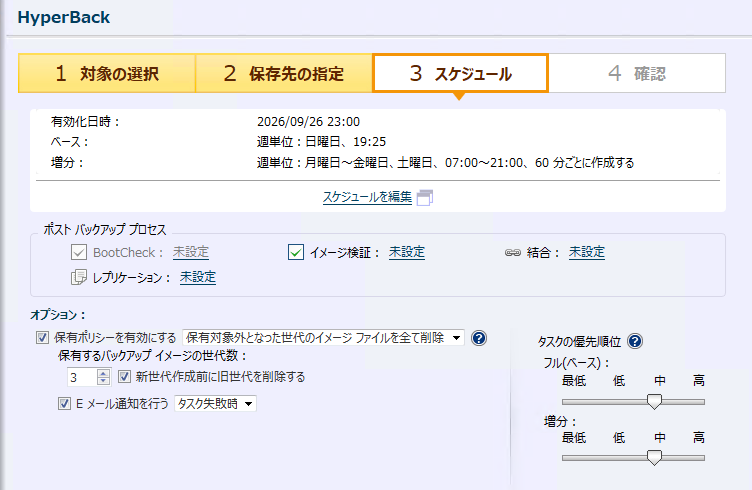Open help icon next to タスクの優先順位
The width and height of the screenshot is (752, 490).
(x=634, y=341)
